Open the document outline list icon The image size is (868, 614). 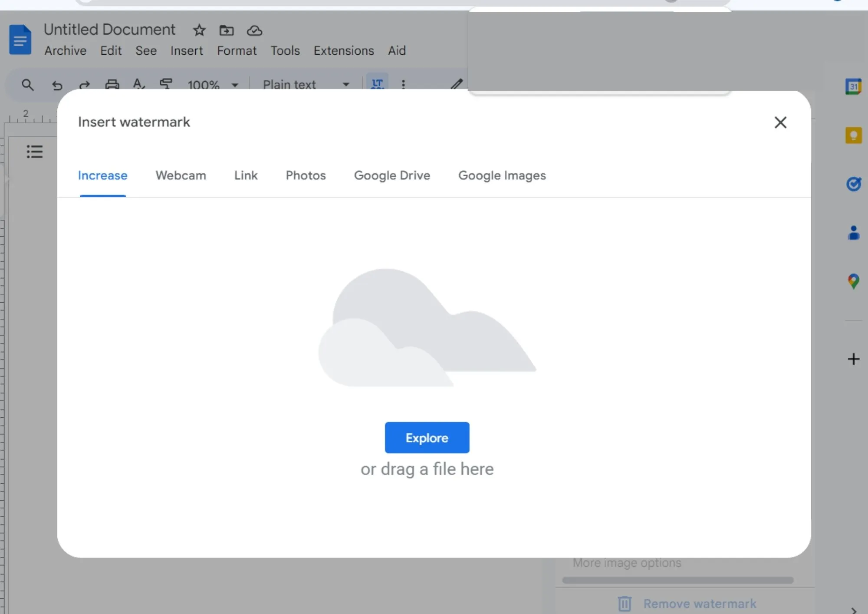[x=34, y=152]
